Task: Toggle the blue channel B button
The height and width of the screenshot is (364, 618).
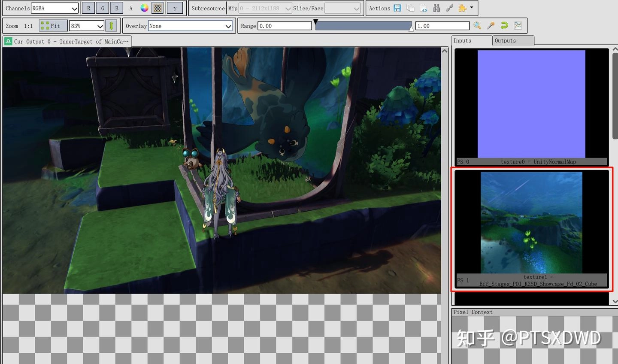Action: (117, 8)
